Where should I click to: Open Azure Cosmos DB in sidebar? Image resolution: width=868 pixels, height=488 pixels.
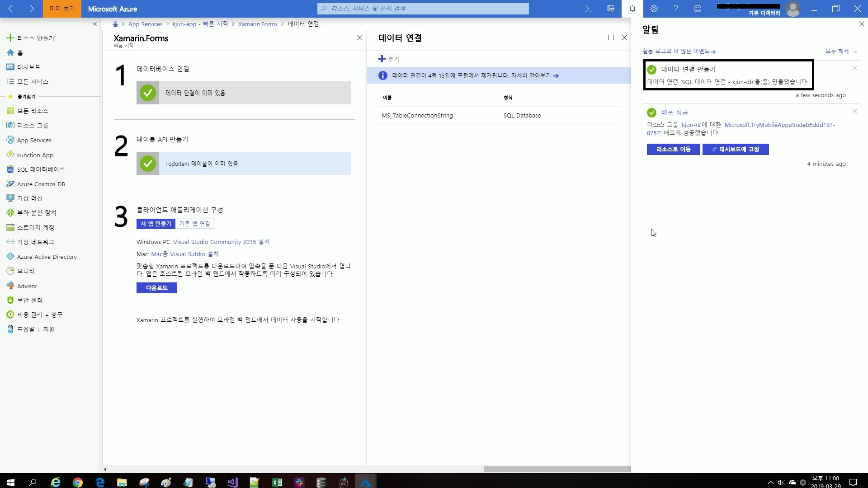click(x=41, y=184)
